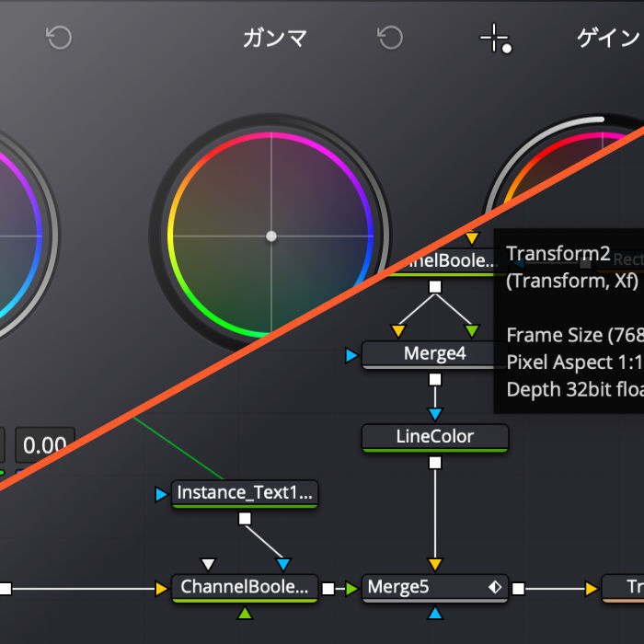Screen dimensions: 644x644
Task: Click the yellow input triangle left of lower ChannelBoole...
Action: pyautogui.click(x=161, y=589)
